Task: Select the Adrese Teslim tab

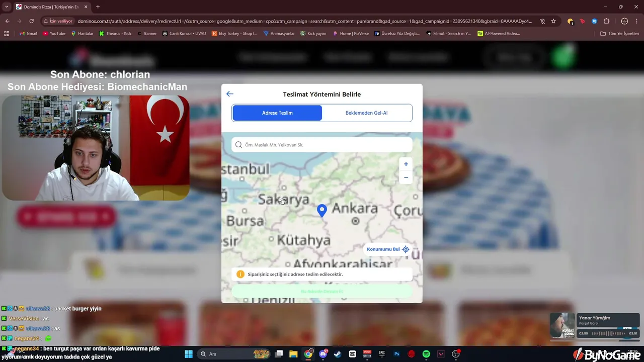Action: pos(277,113)
